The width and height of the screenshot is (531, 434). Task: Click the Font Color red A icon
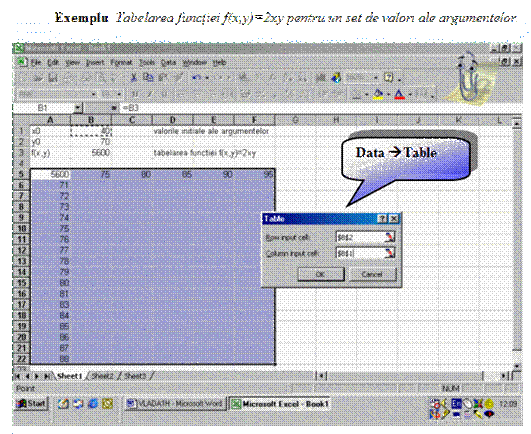click(400, 94)
